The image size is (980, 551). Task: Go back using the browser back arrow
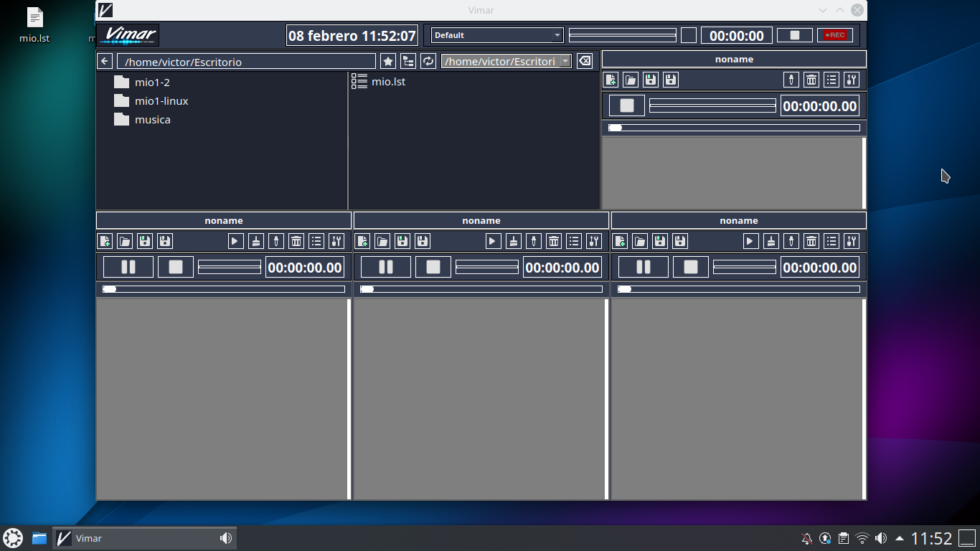105,62
